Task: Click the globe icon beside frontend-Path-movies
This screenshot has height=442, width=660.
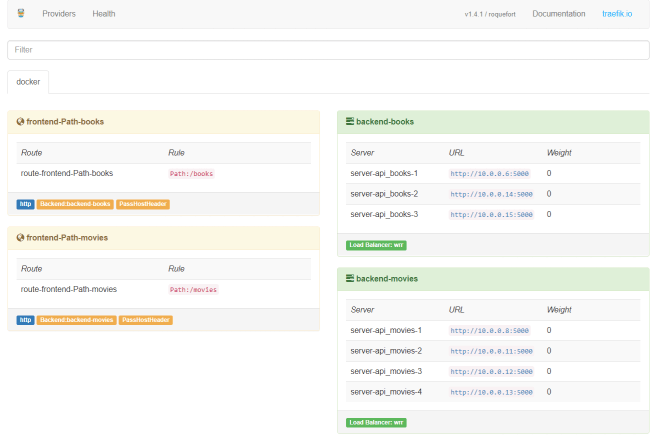Action: 20,238
